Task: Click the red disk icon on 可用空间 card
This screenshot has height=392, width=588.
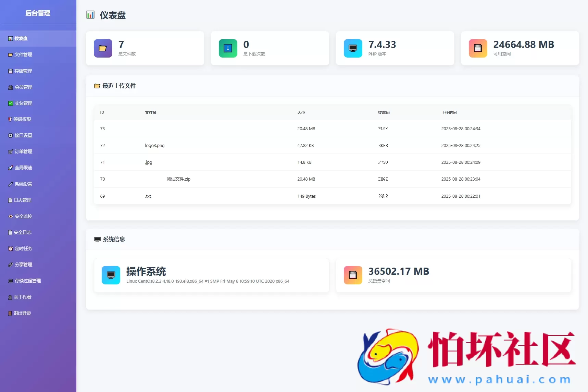Action: (478, 48)
